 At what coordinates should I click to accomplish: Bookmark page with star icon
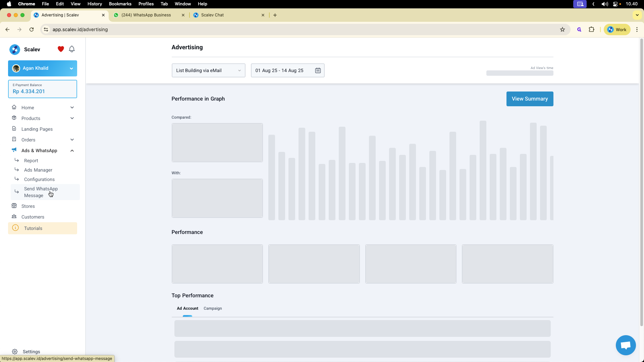click(562, 29)
